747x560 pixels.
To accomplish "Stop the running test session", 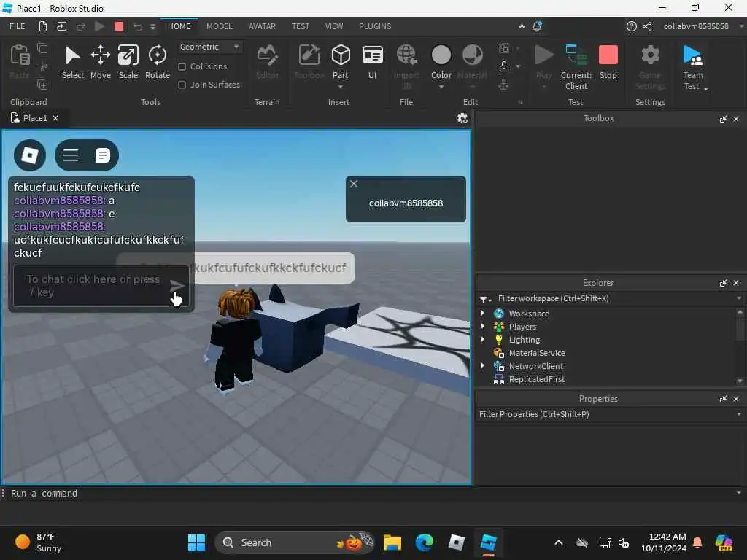I will pos(608,62).
